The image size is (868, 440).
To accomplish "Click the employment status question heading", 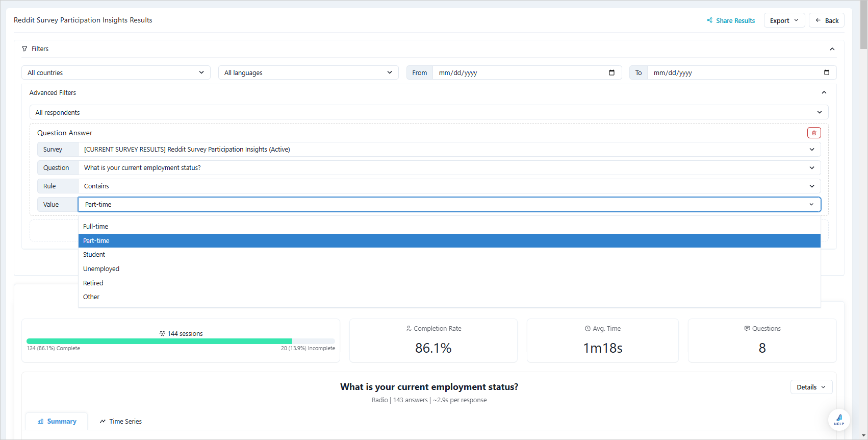I will 429,387.
